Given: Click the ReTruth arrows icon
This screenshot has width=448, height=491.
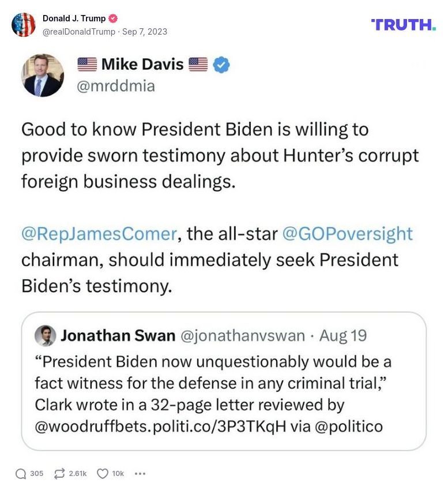Looking at the screenshot, I should click(59, 474).
